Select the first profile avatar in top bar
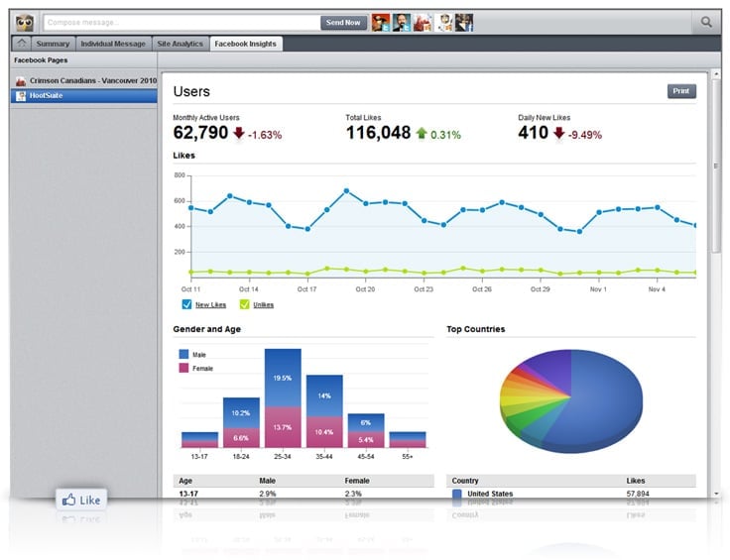 click(380, 22)
